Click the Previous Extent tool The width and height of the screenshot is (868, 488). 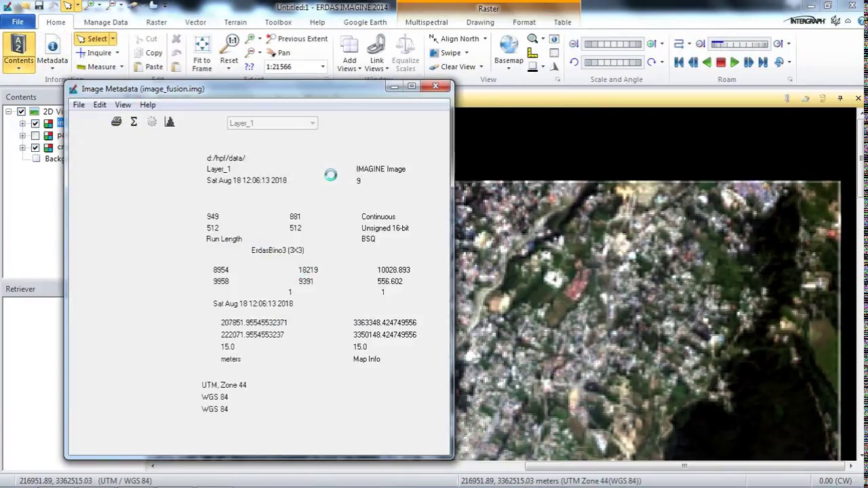296,39
